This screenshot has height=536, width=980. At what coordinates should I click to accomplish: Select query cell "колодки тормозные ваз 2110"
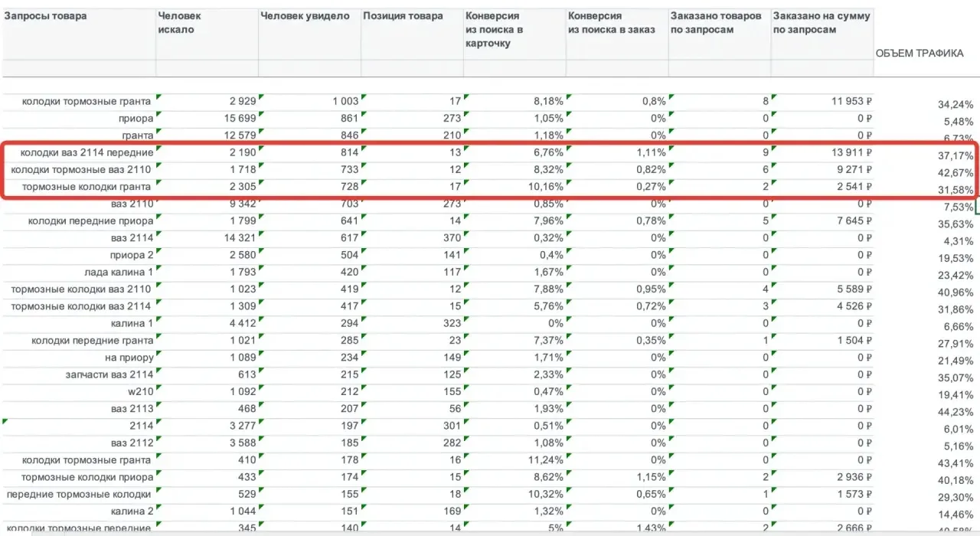click(81, 169)
